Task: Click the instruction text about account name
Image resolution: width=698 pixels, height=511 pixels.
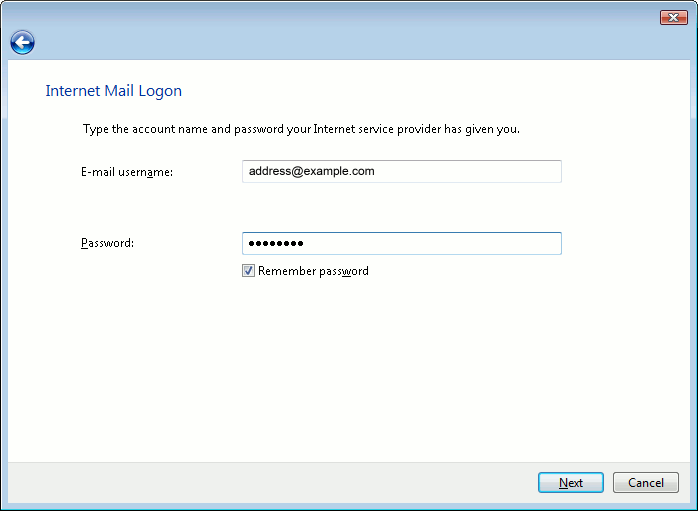Action: [x=301, y=129]
